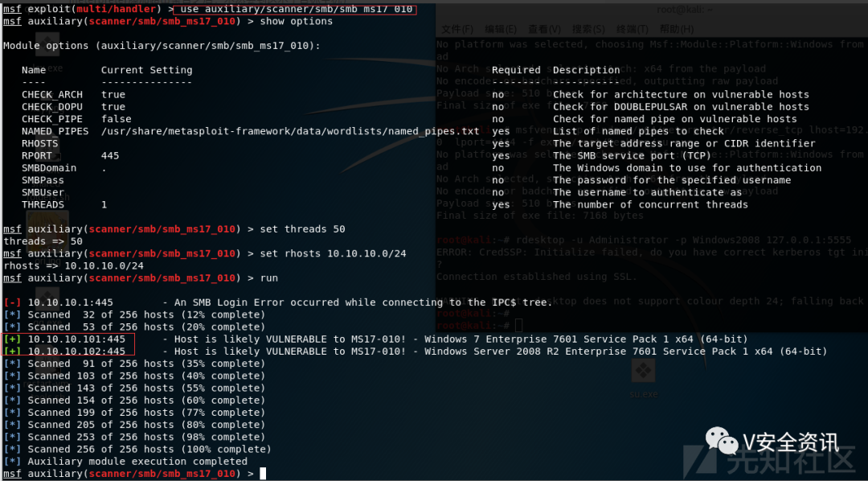Viewport: 868px width, 481px height.
Task: Click the 'rhosts => 10.10.10.0/24' output line
Action: (x=73, y=265)
